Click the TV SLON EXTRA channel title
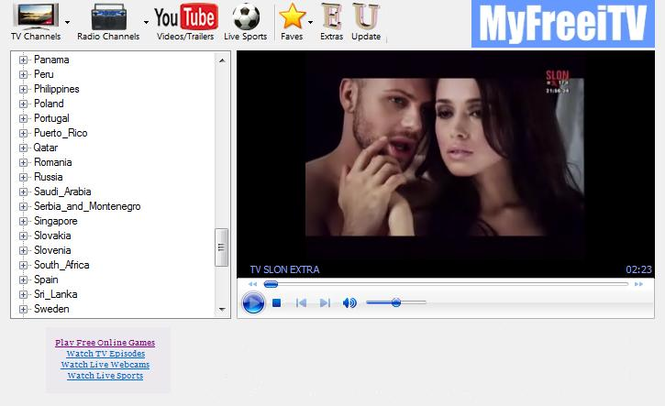 pyautogui.click(x=285, y=270)
